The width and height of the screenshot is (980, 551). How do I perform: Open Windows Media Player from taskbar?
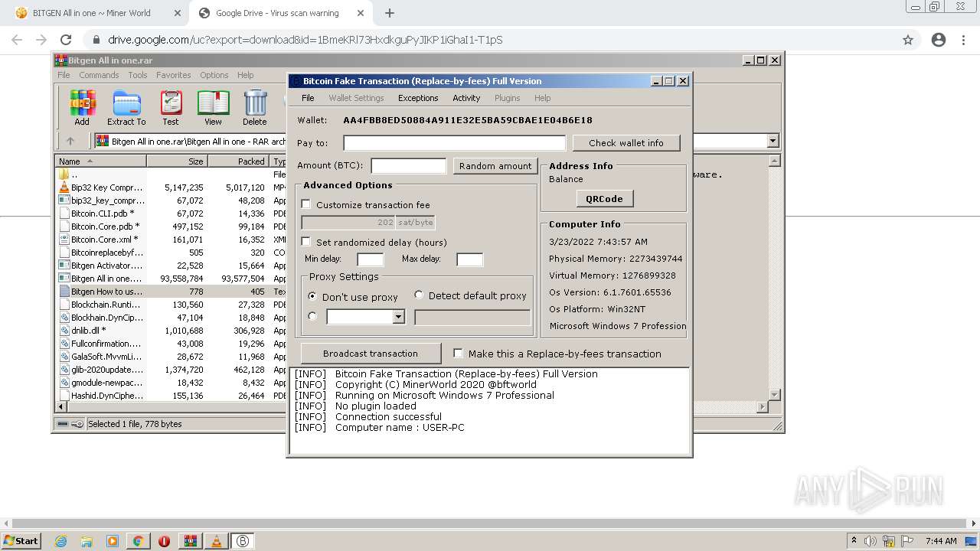point(113,541)
